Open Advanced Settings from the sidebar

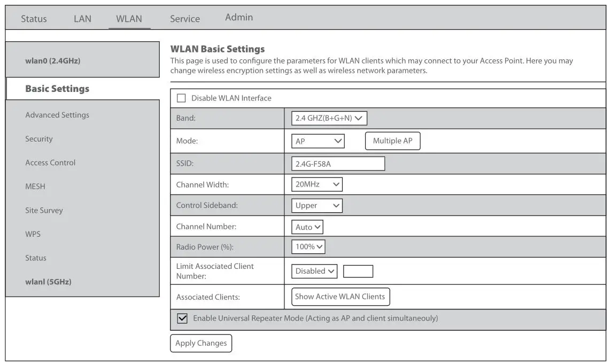57,115
